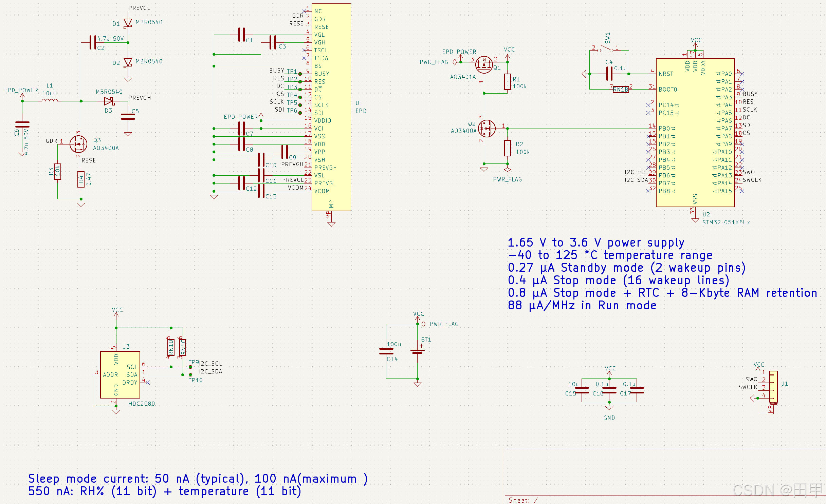Click the HDC2080 sensor U3 body

pos(120,374)
